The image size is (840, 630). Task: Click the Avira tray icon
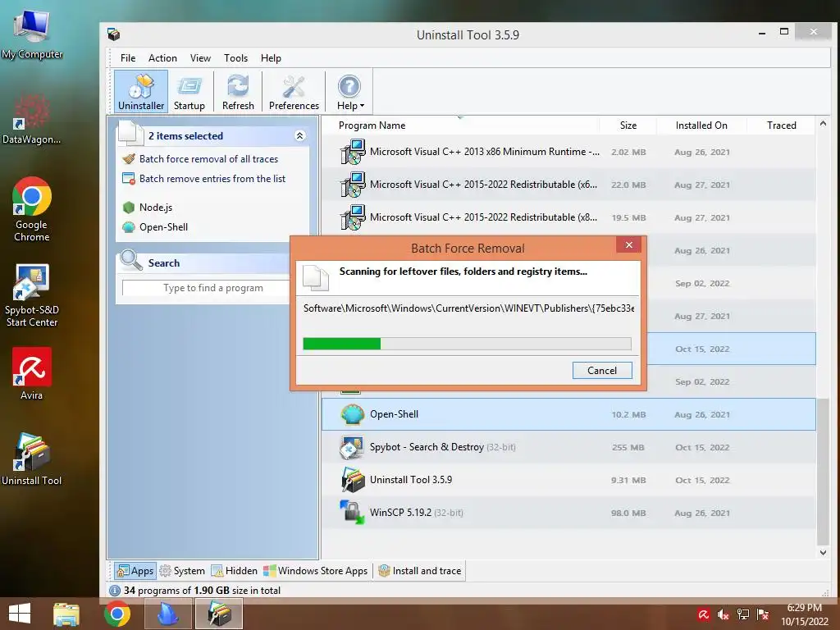pyautogui.click(x=703, y=614)
